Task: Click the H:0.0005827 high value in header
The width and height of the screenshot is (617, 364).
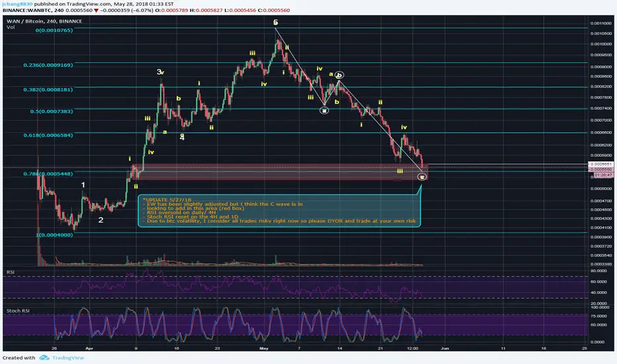Action: [x=207, y=10]
